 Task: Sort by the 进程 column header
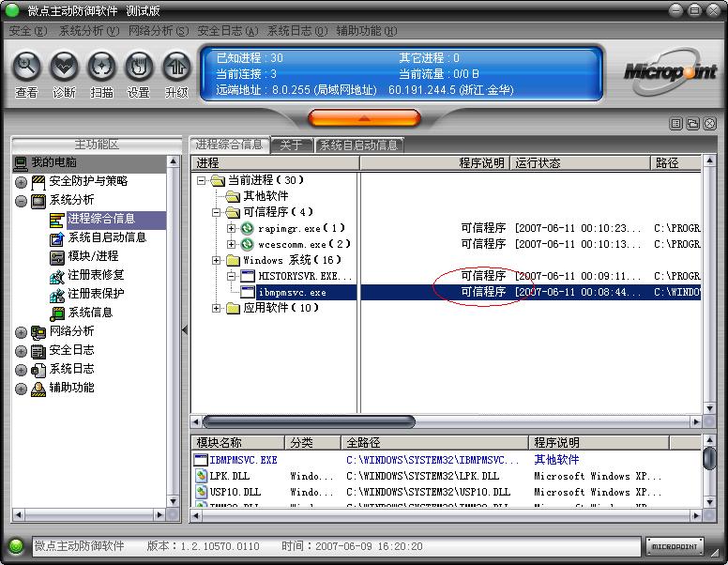click(x=275, y=163)
